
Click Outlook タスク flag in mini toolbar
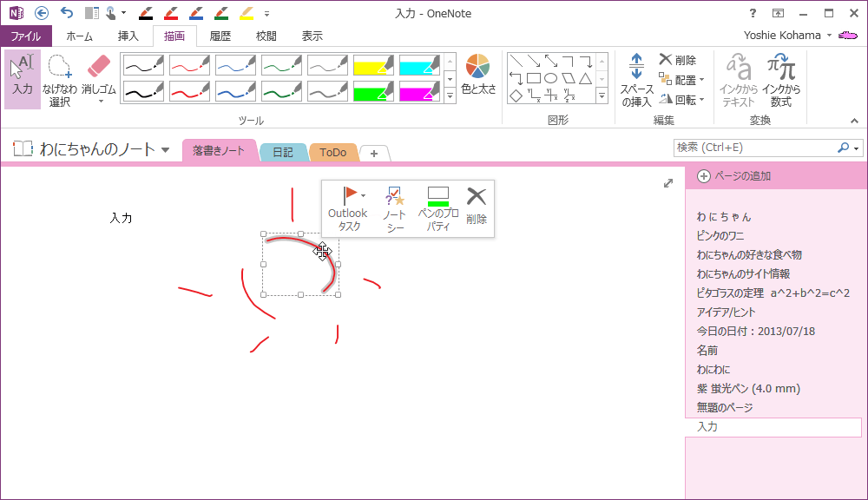point(348,208)
